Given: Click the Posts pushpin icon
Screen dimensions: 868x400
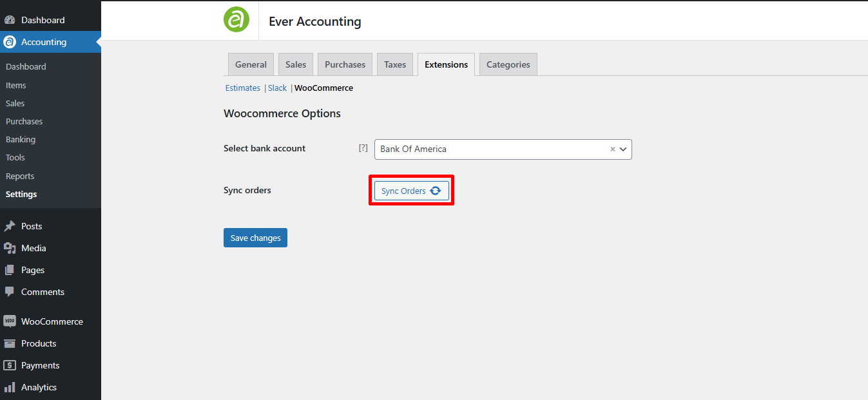Looking at the screenshot, I should (x=10, y=226).
